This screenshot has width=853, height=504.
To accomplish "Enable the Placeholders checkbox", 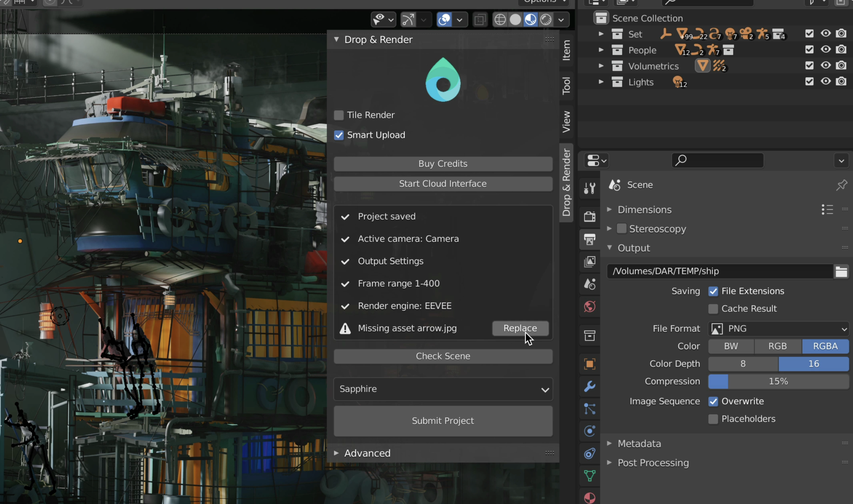I will [713, 419].
